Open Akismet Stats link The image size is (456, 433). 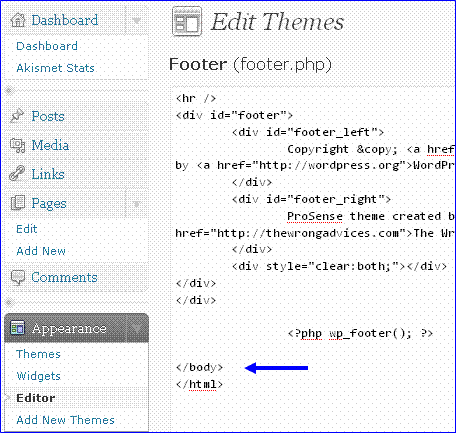click(55, 68)
